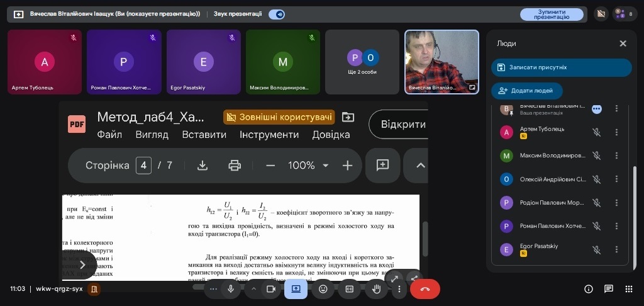Open the Довідка menu
Image resolution: width=644 pixels, height=306 pixels.
[x=331, y=135]
